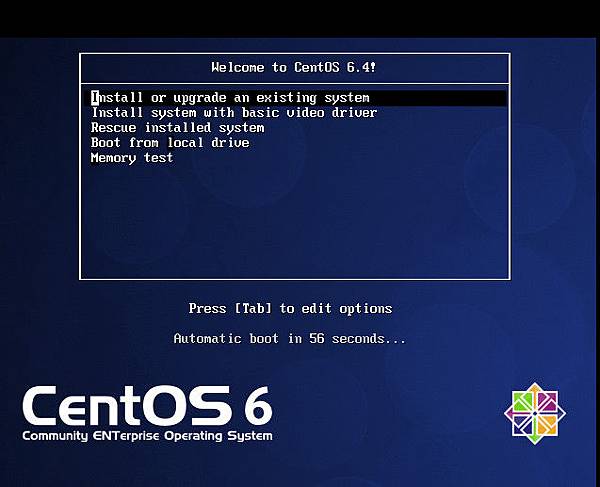Click "Community ENTerprise Operating System" tagline

(x=147, y=436)
